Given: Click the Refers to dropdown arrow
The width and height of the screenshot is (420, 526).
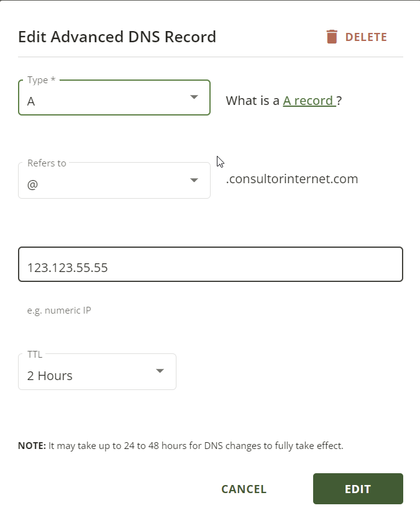Looking at the screenshot, I should coord(194,180).
